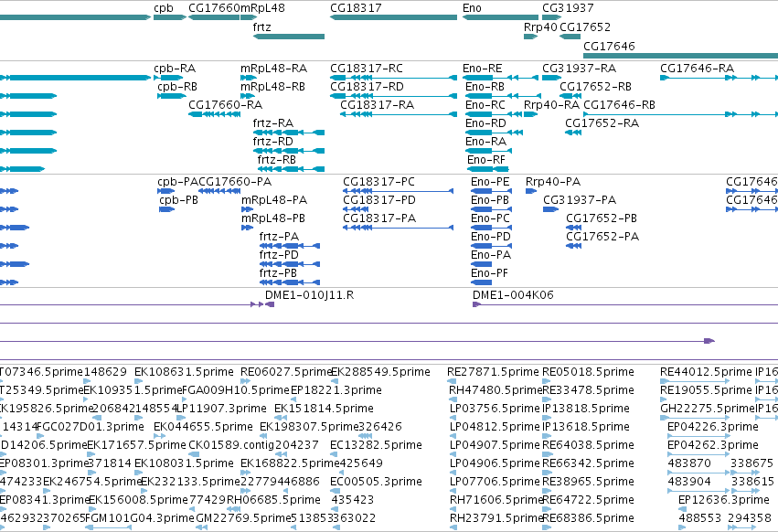Screen dimensions: 778x532
Task: Open EST RE44012.5prime
Action: click(706, 372)
